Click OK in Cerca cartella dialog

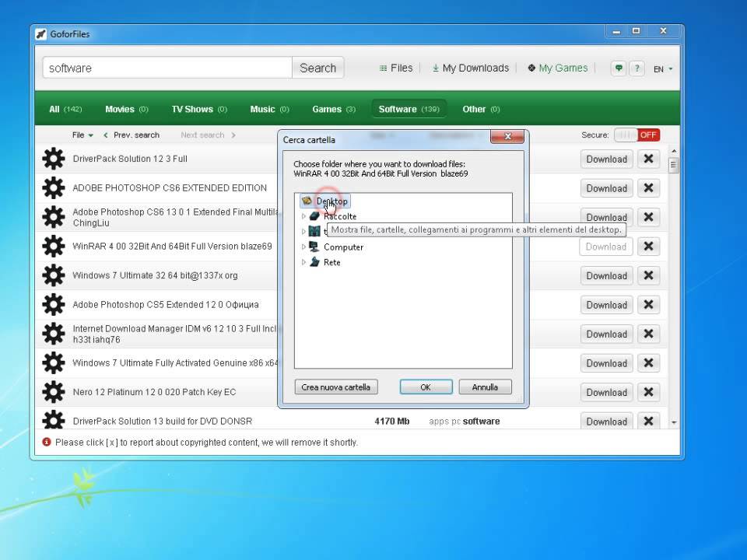pyautogui.click(x=426, y=387)
